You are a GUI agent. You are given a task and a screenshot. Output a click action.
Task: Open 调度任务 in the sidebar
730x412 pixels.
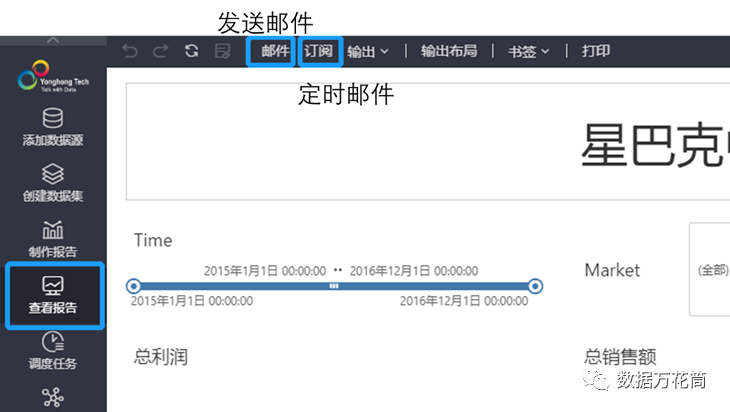pos(53,351)
